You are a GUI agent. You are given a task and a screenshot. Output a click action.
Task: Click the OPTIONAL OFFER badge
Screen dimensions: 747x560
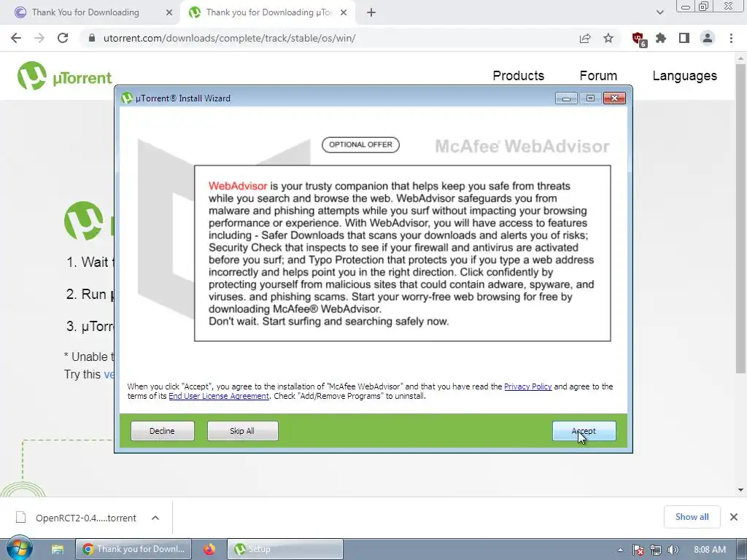(x=360, y=145)
